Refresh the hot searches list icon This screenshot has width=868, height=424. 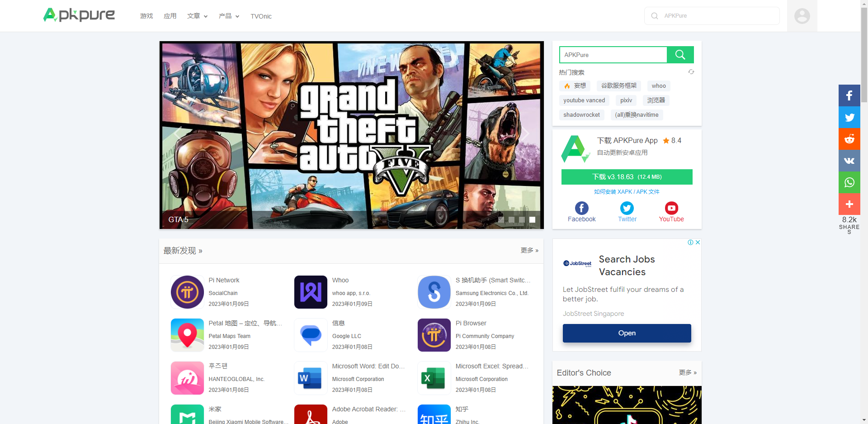point(691,72)
